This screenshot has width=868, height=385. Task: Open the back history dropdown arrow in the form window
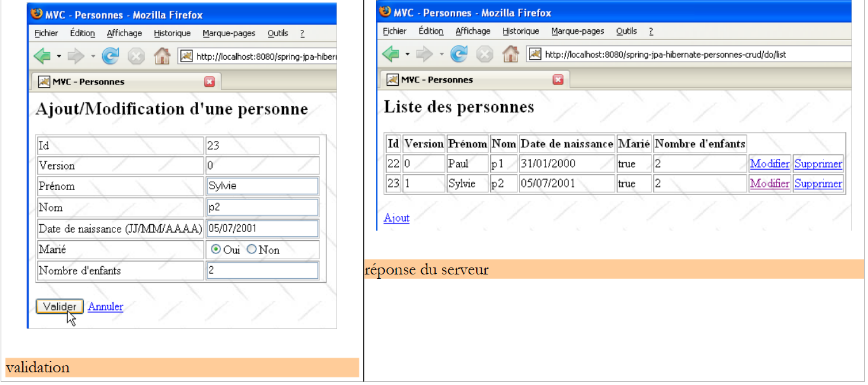pyautogui.click(x=59, y=57)
